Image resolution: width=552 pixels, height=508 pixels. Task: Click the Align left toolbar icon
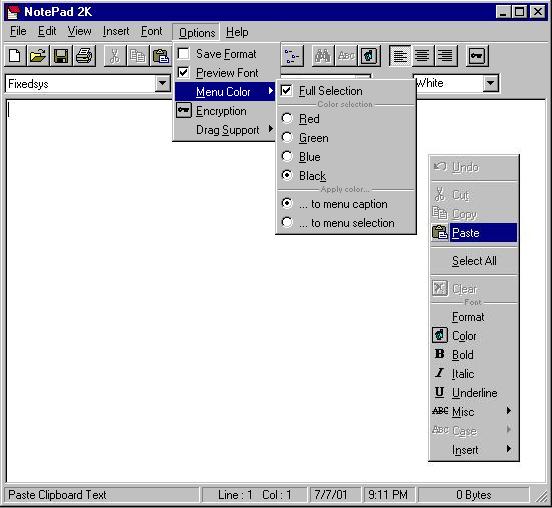pyautogui.click(x=400, y=56)
